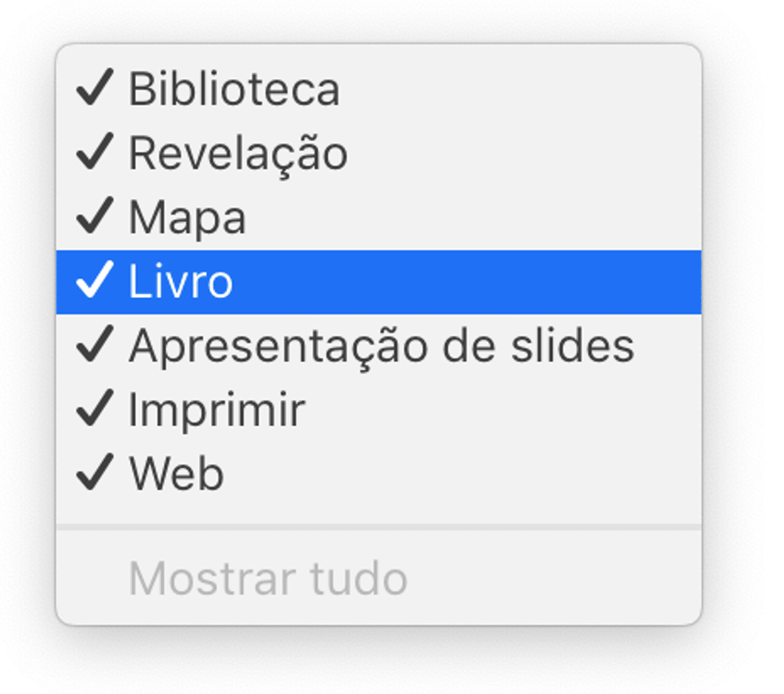Pick the Web menu item

pyautogui.click(x=379, y=474)
